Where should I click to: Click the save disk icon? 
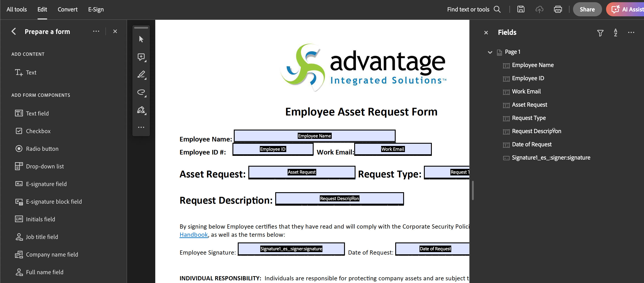(x=521, y=9)
